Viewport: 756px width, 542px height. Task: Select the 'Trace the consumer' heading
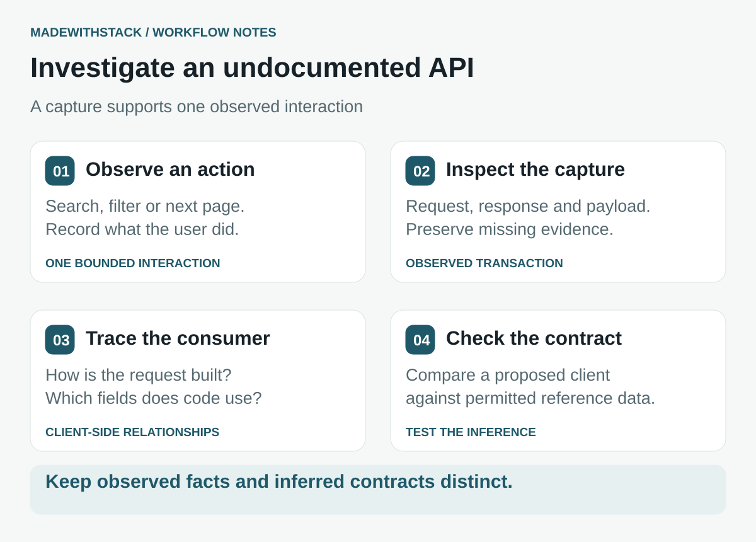(x=178, y=338)
